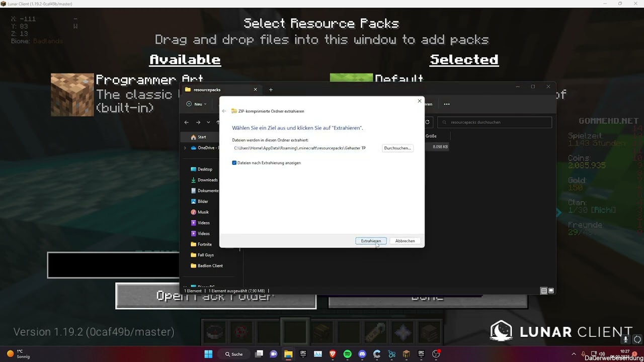Image resolution: width=644 pixels, height=362 pixels.
Task: Open the Fortnite sidebar folder
Action: [x=201, y=244]
